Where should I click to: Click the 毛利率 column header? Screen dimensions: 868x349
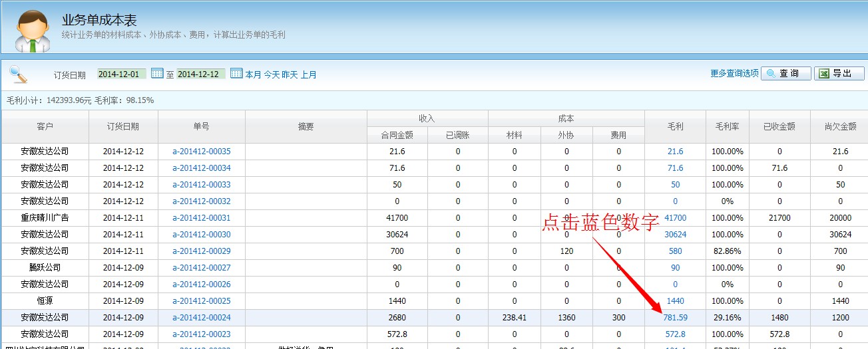[727, 126]
